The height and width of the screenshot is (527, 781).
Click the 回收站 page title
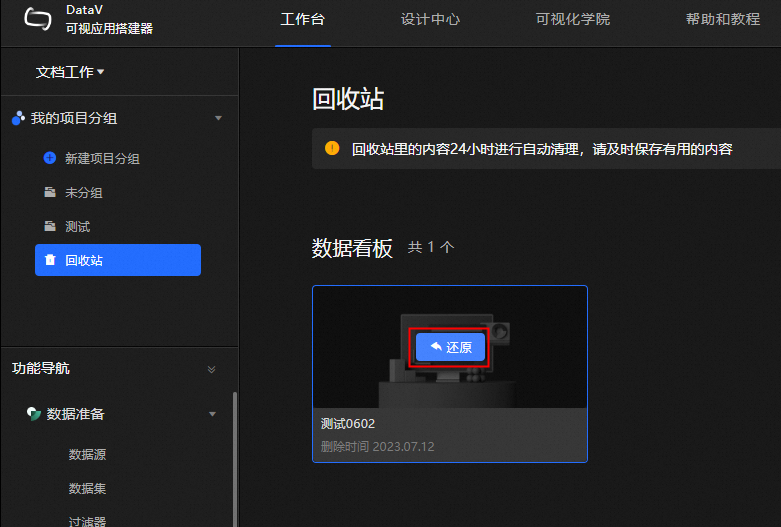(348, 99)
